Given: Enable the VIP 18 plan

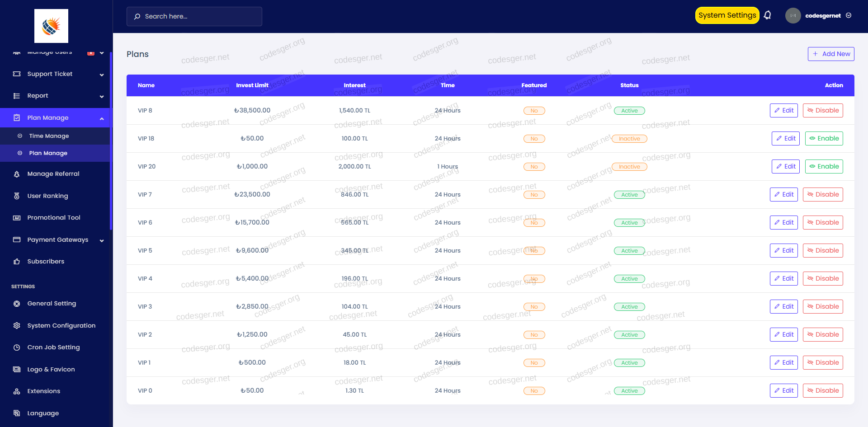Looking at the screenshot, I should (823, 139).
